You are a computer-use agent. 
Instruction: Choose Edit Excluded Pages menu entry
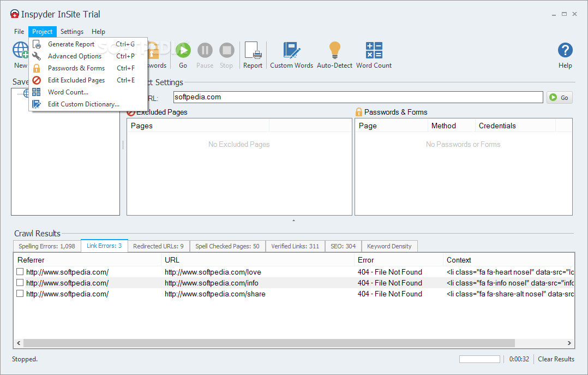(x=88, y=80)
